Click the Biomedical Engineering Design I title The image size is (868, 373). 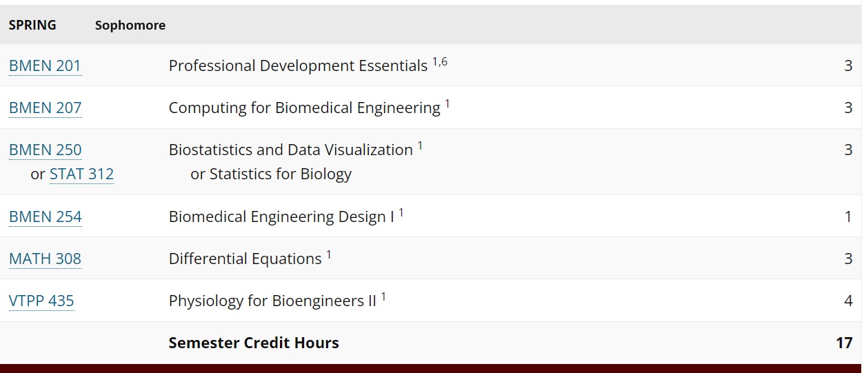pyautogui.click(x=281, y=217)
